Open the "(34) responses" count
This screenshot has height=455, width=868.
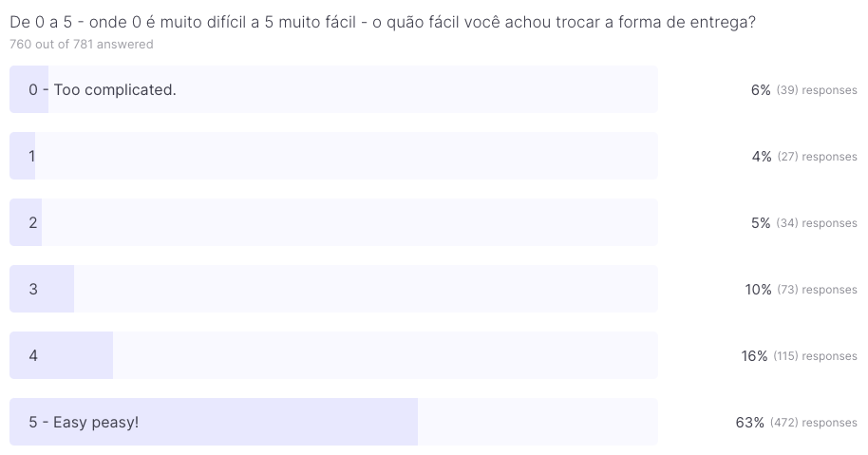[x=817, y=223]
